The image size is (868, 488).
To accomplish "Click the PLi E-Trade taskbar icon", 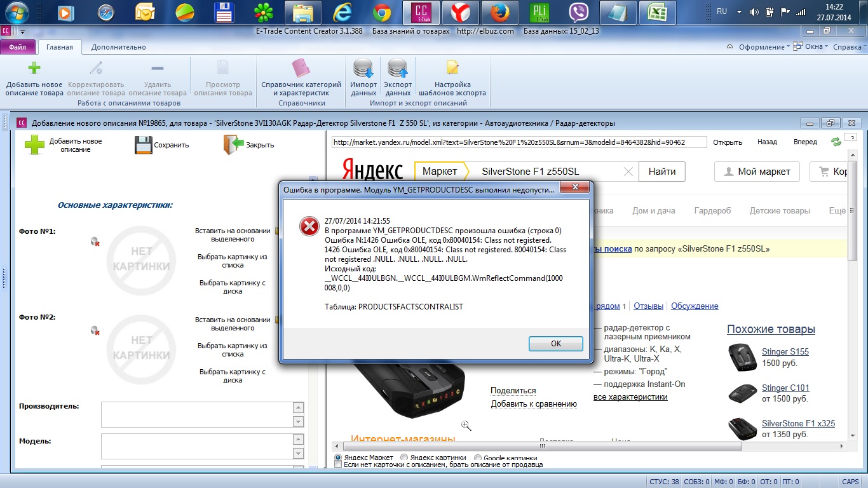I will click(539, 12).
